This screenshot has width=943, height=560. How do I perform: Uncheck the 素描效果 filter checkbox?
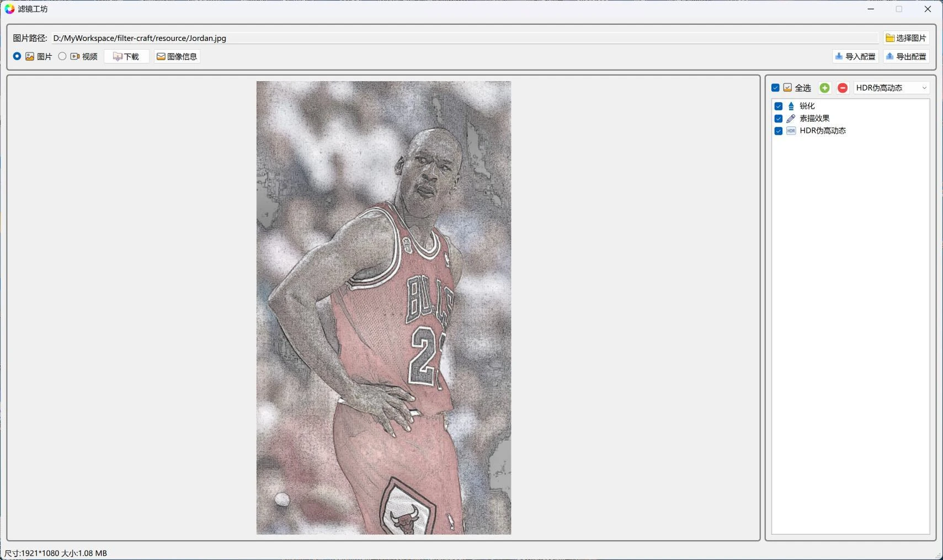click(779, 118)
